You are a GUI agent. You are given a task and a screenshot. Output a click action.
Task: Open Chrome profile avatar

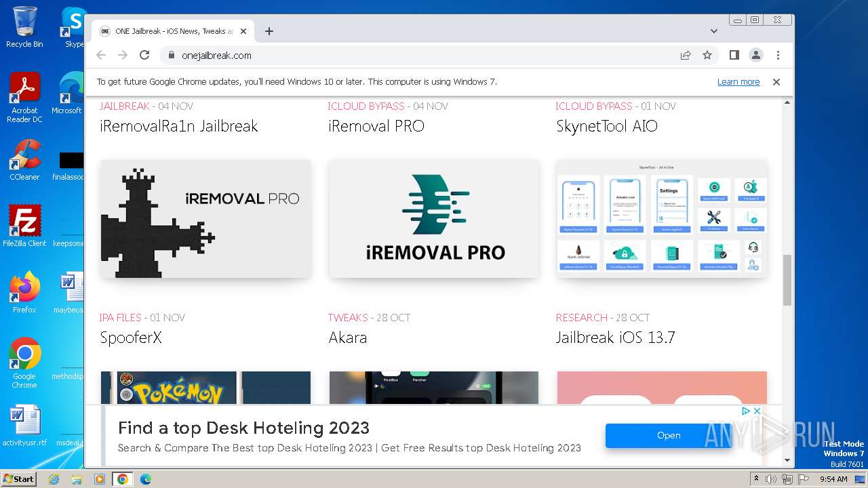(756, 56)
